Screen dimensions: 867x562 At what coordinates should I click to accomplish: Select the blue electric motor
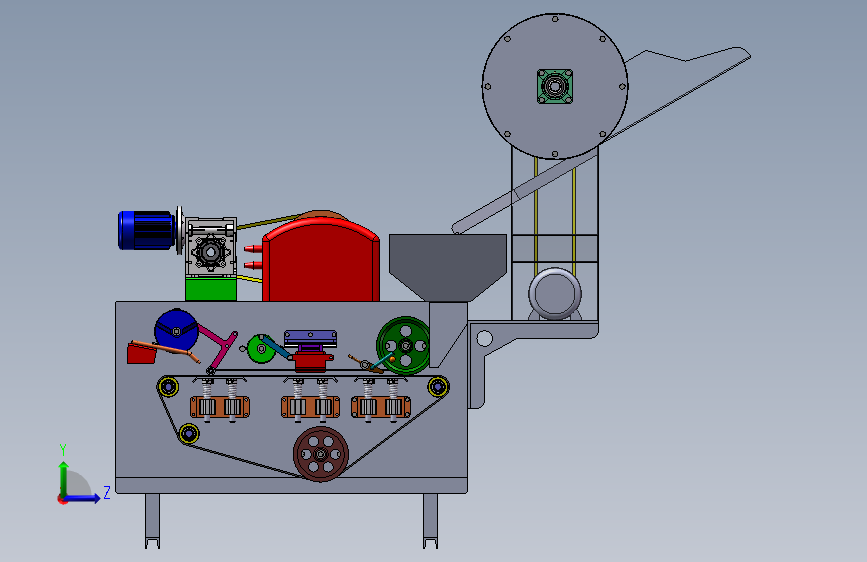(x=147, y=230)
